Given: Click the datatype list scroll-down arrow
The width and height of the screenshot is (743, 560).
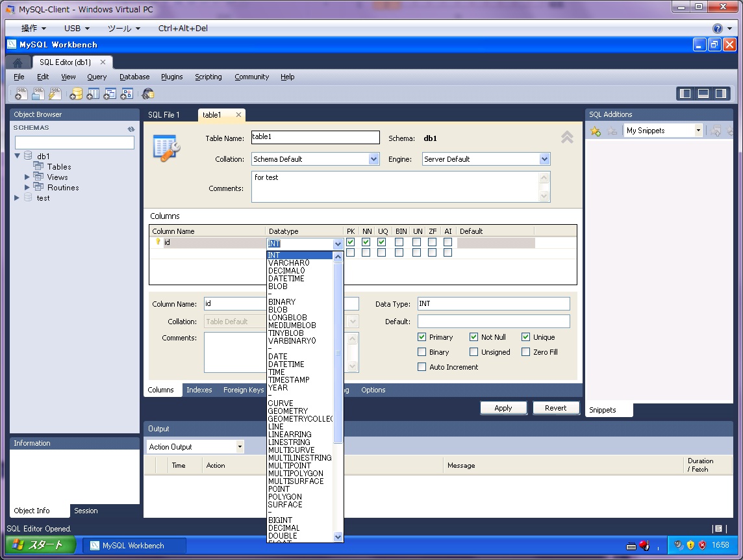Looking at the screenshot, I should [x=338, y=537].
